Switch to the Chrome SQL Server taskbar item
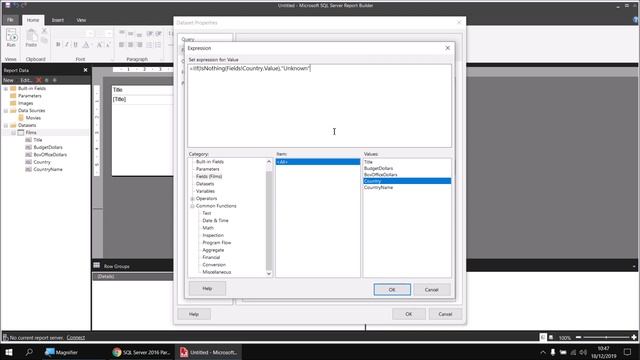 click(x=141, y=352)
